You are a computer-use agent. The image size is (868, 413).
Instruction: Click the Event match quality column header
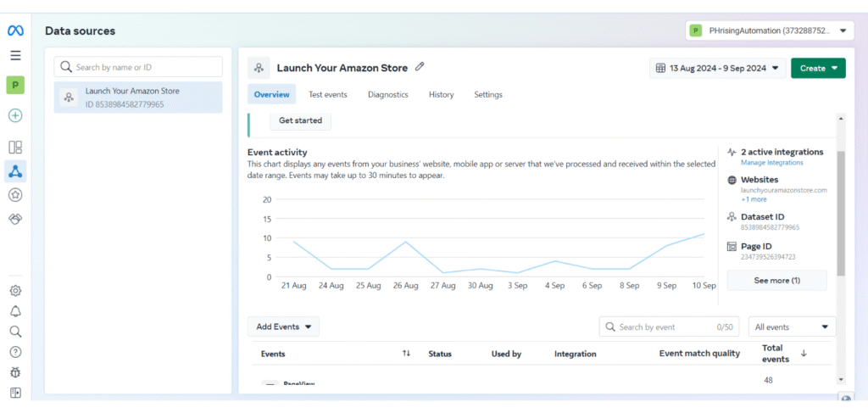coord(699,353)
